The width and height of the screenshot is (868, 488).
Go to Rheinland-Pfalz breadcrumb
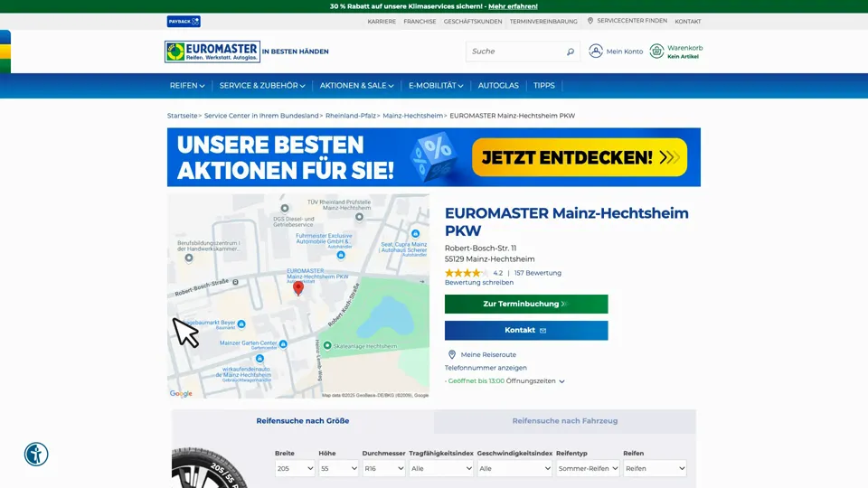click(x=351, y=116)
